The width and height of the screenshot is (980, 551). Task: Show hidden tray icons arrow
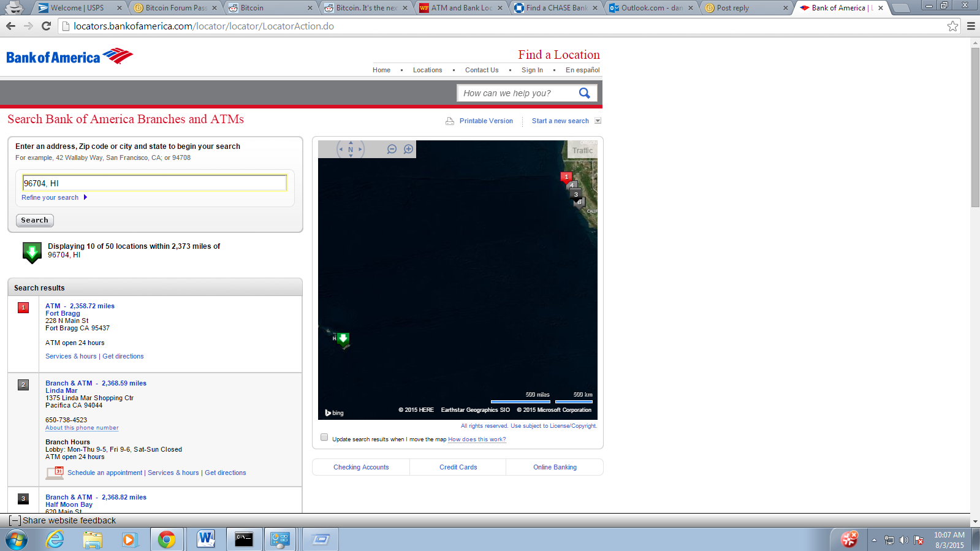click(874, 540)
